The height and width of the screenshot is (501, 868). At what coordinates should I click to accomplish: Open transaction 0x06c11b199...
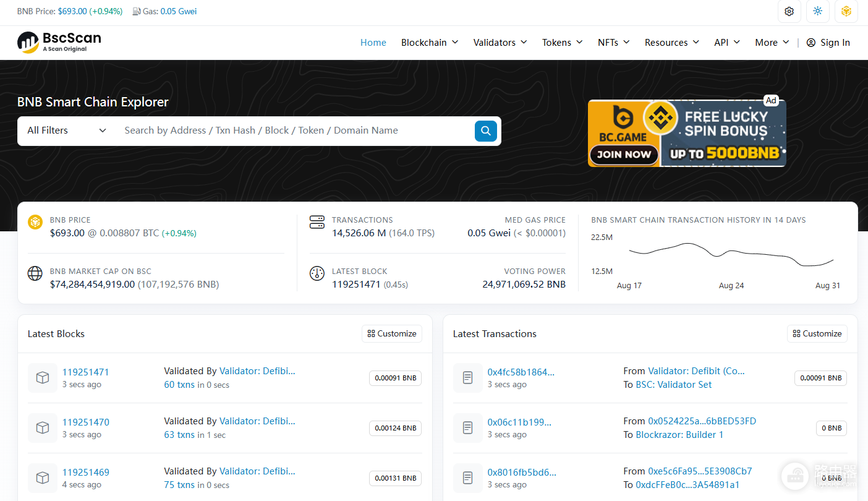click(519, 422)
